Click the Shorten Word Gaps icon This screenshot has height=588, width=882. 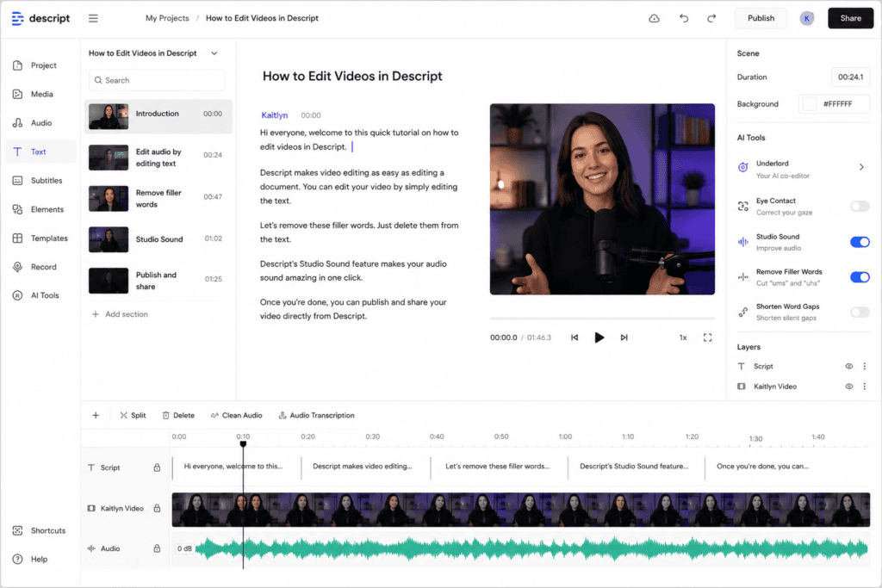tap(743, 312)
